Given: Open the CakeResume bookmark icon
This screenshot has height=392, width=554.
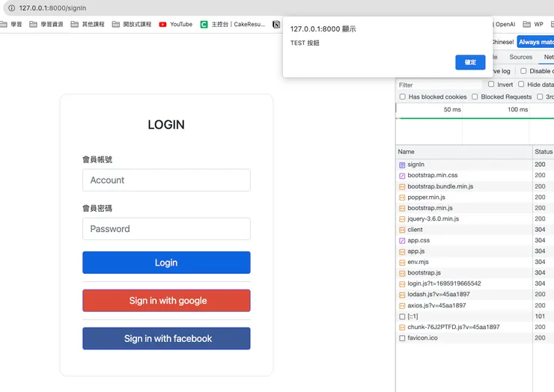Looking at the screenshot, I should pos(204,25).
